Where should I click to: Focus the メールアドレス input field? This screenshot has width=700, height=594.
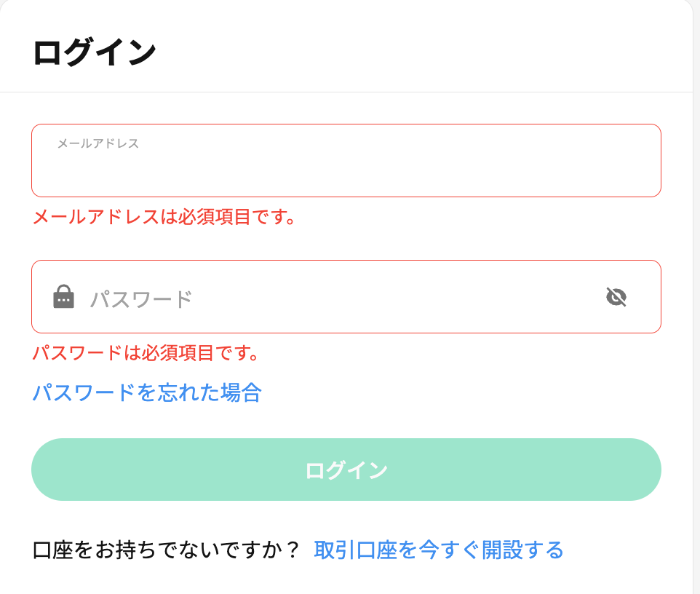[346, 160]
